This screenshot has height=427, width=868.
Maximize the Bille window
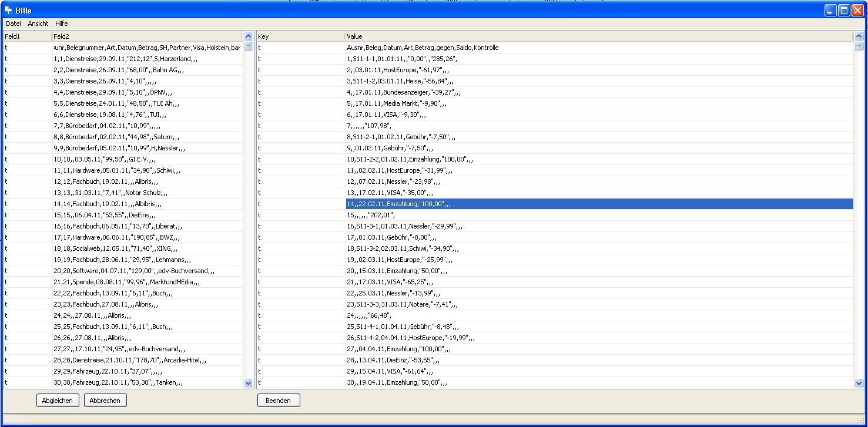click(x=844, y=11)
